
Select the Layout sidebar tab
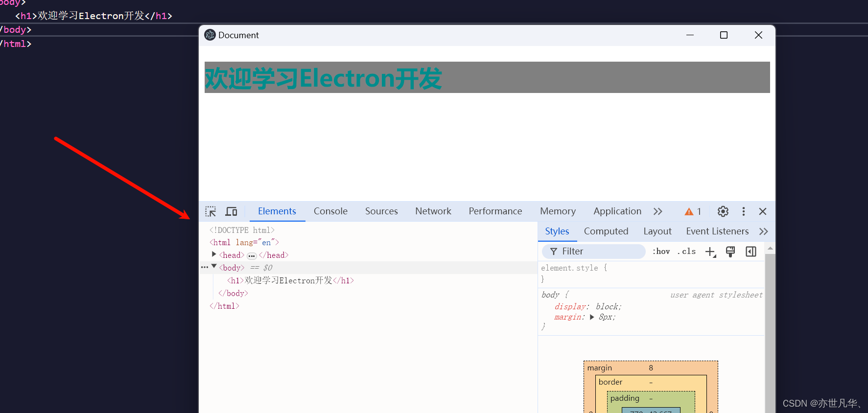pos(657,231)
